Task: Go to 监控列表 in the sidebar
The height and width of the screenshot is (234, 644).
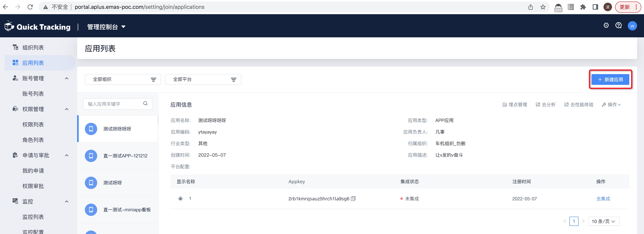Action: [x=33, y=217]
